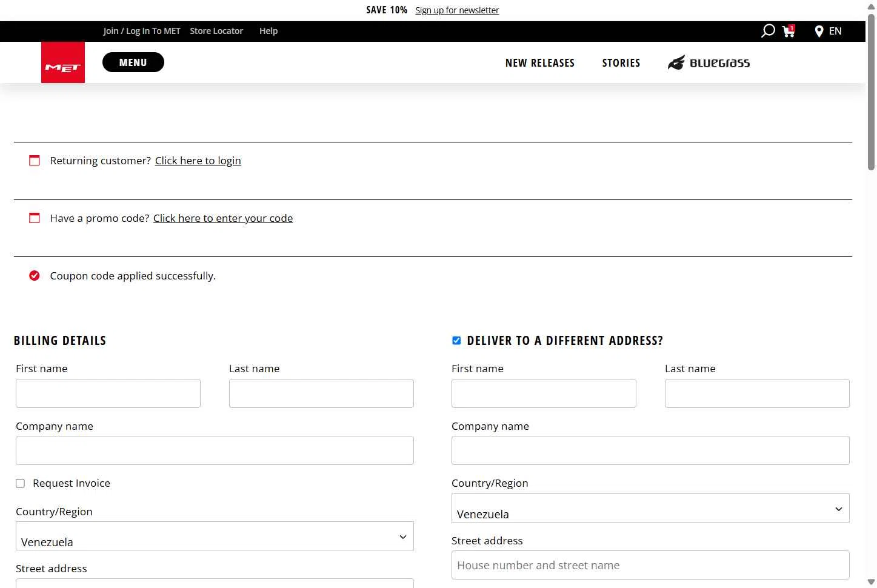This screenshot has width=877, height=588.
Task: Open the Bluegrass brand logo
Action: 709,62
